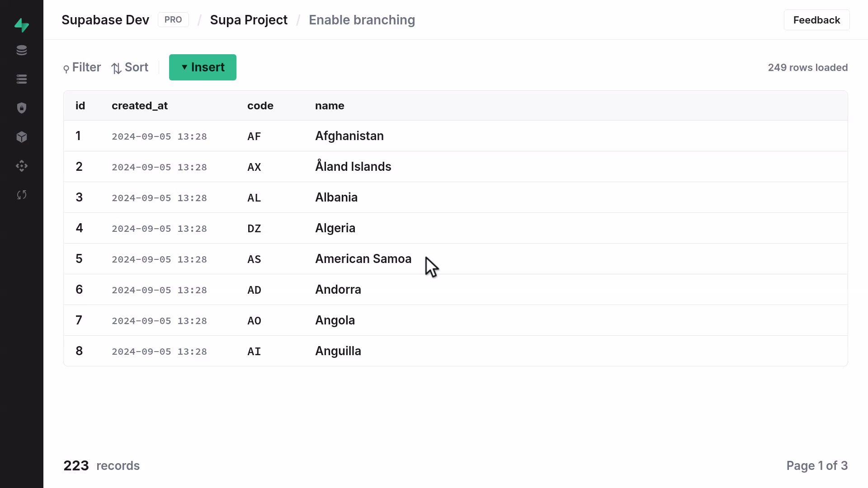This screenshot has width=868, height=488.
Task: Click the Enable branching breadcrumb
Action: coord(362,20)
